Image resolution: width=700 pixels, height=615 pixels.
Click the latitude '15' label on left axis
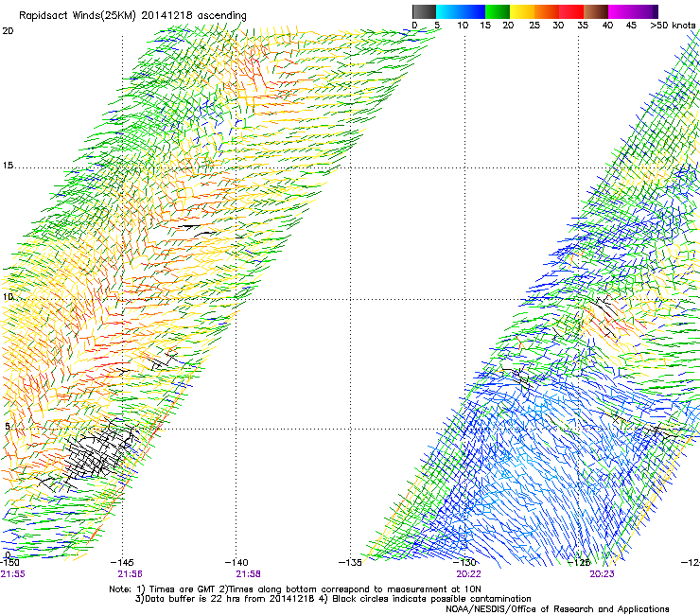click(8, 166)
